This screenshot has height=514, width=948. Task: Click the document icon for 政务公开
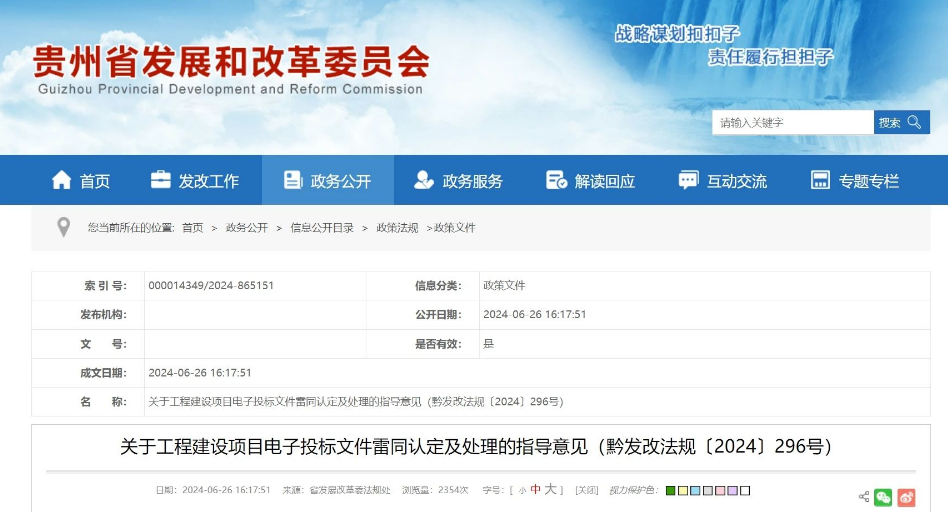[x=293, y=180]
